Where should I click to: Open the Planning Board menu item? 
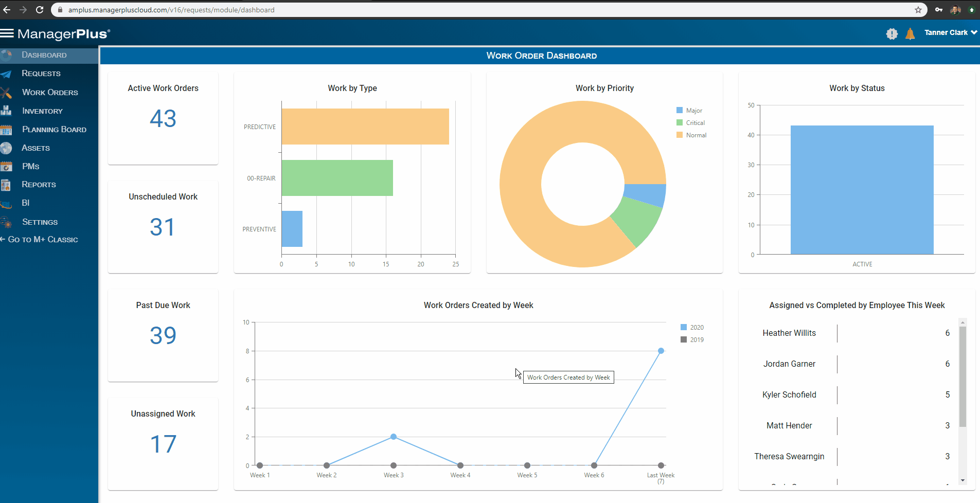54,129
